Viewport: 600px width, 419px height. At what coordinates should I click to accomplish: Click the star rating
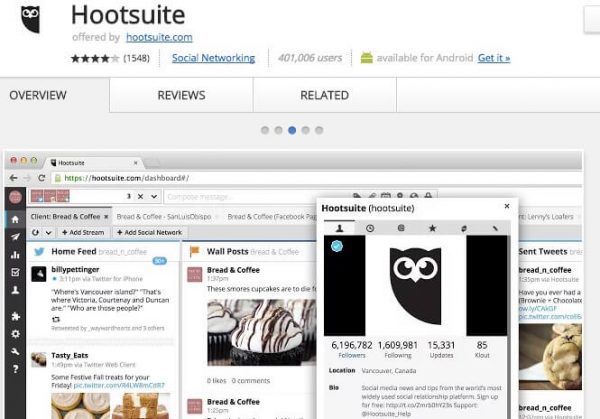click(95, 58)
